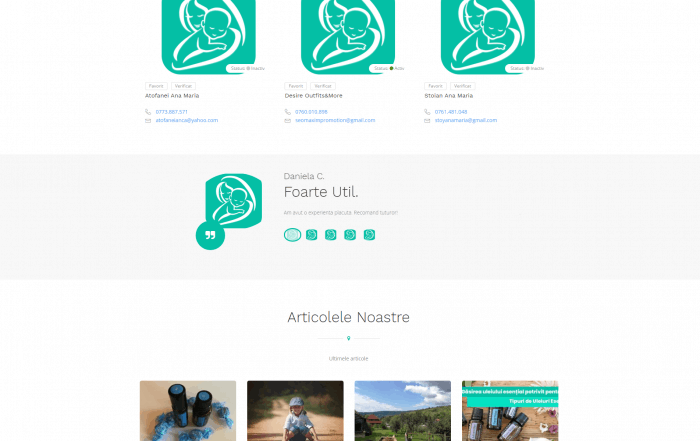This screenshot has height=441, width=700.
Task: Open the countryside landscape article thumbnail
Action: pyautogui.click(x=403, y=411)
